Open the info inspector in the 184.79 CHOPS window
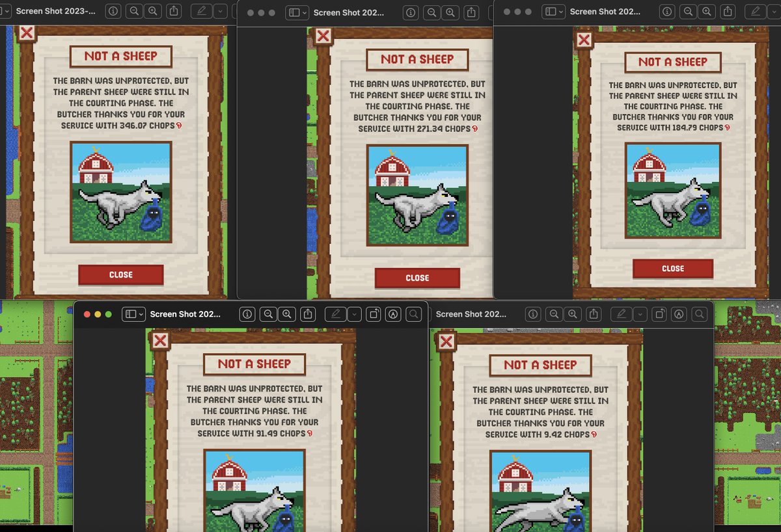 point(666,12)
